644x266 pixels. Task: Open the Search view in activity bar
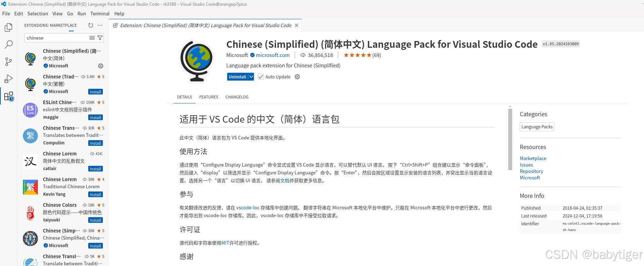(9, 45)
